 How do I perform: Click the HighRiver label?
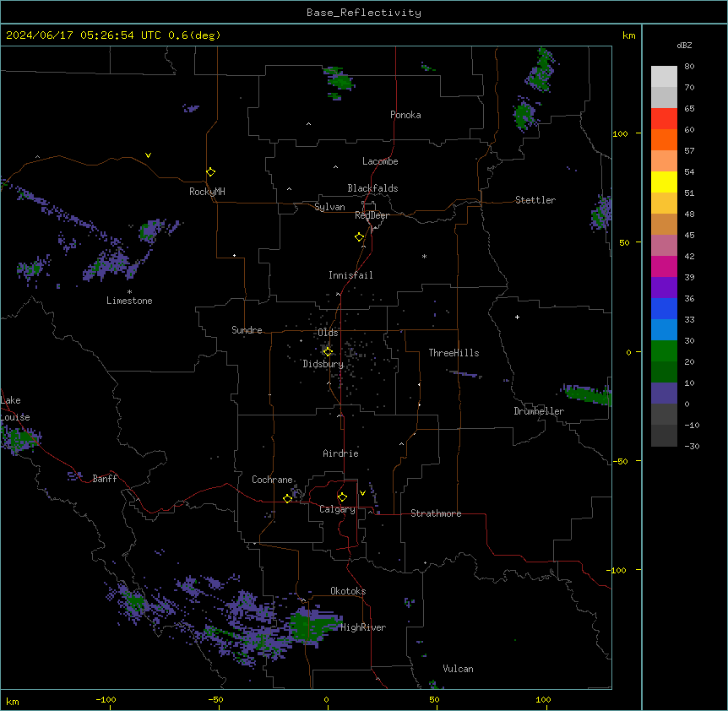pyautogui.click(x=363, y=627)
